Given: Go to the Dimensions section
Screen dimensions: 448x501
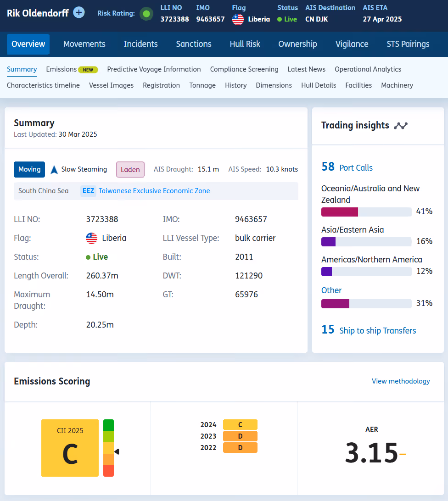Looking at the screenshot, I should pyautogui.click(x=274, y=85).
